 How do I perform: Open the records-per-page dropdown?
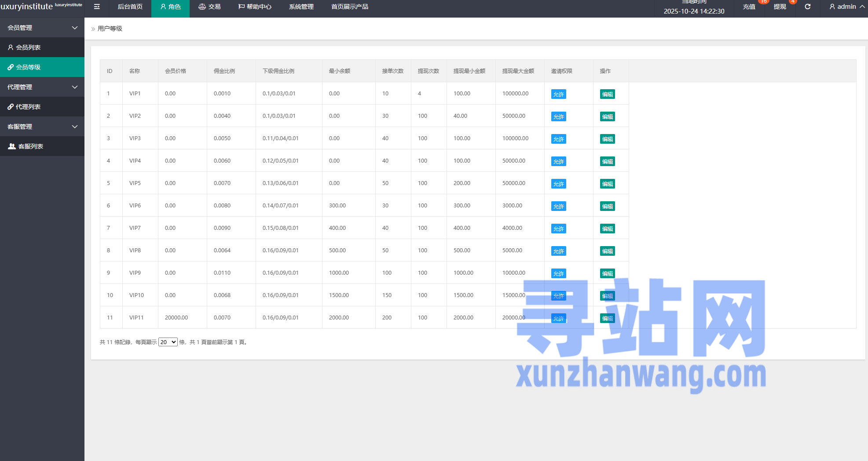pos(168,342)
